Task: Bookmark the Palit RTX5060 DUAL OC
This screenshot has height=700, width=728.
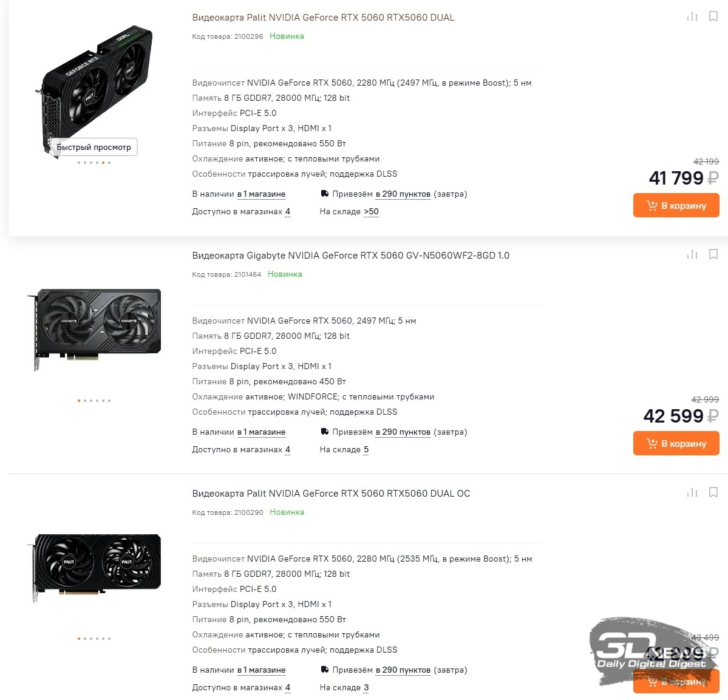Action: [x=713, y=492]
